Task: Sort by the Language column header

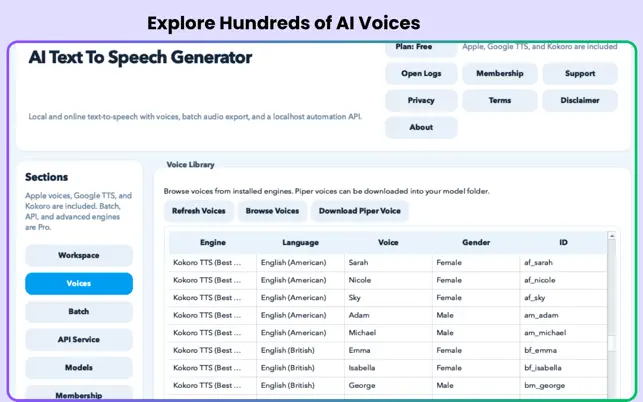Action: (301, 242)
